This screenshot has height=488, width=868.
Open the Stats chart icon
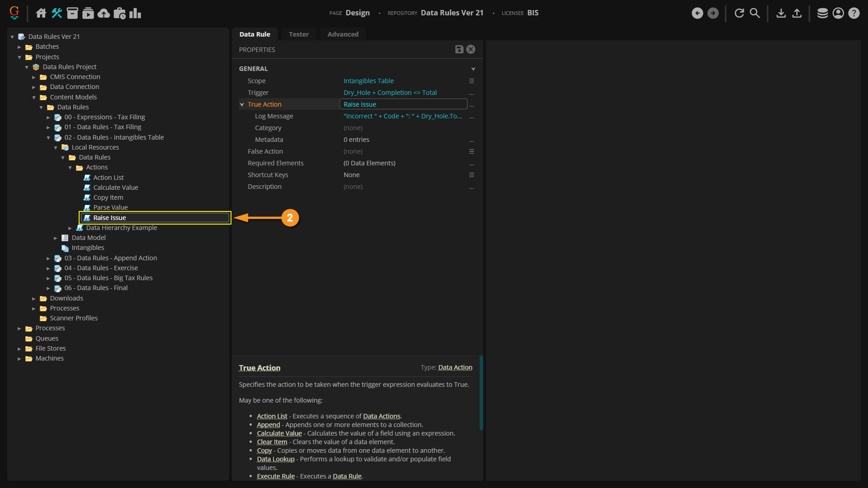point(135,13)
